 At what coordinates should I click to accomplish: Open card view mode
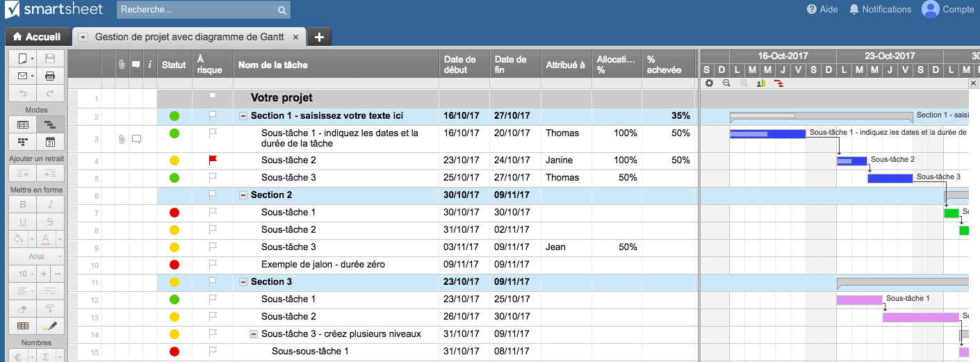22,142
